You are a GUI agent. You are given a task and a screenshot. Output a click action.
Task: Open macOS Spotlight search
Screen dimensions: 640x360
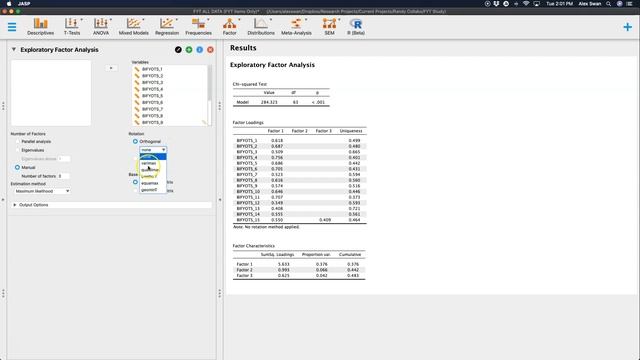click(608, 4)
